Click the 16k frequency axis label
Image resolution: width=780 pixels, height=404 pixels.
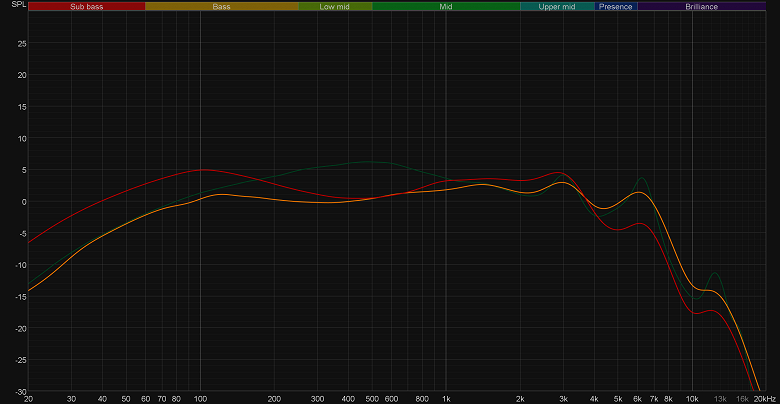pyautogui.click(x=742, y=399)
